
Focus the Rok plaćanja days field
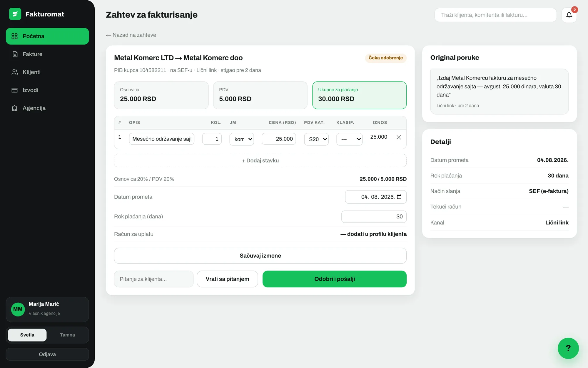click(374, 216)
